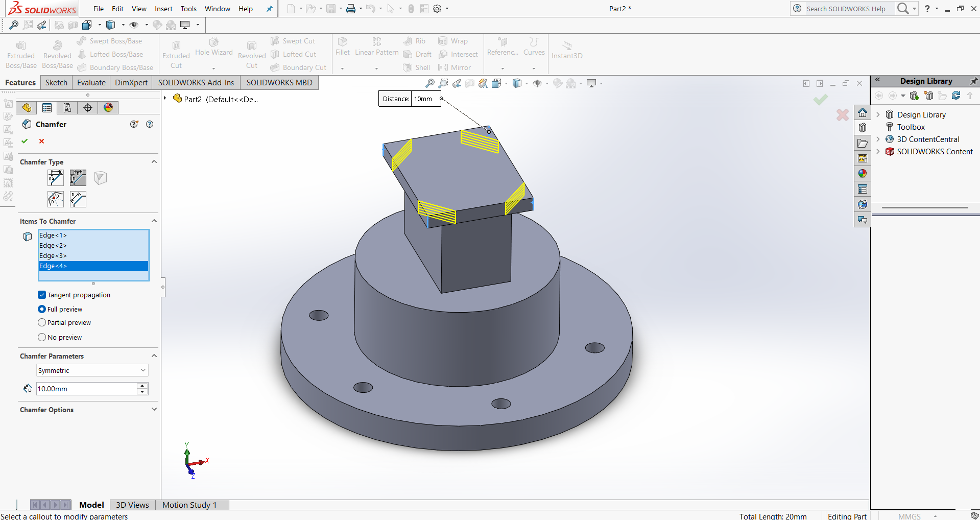Select Edge<4> in the list
The image size is (980, 520).
[x=93, y=266]
